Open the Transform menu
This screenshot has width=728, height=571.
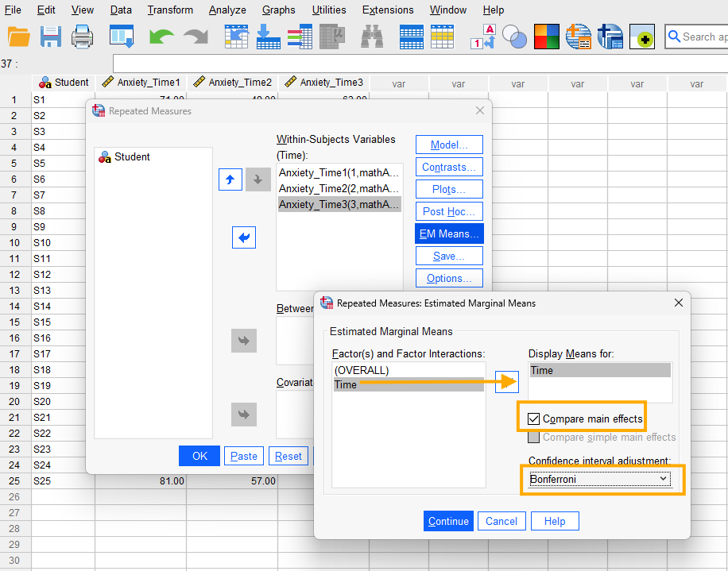point(170,10)
